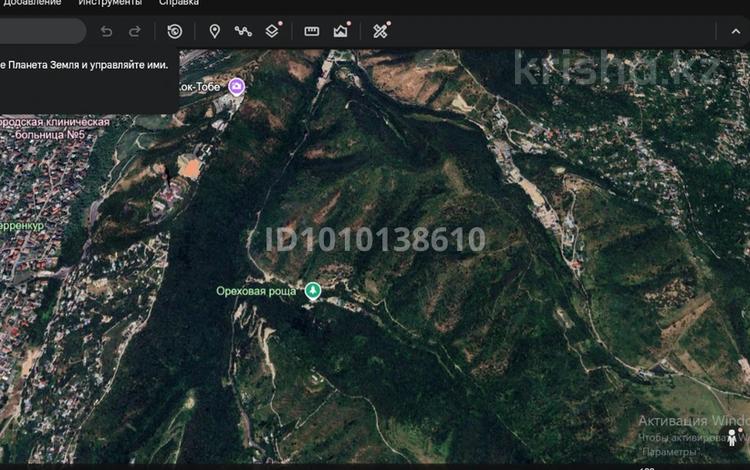Image resolution: width=750 pixels, height=470 pixels.
Task: Open the Справка menu
Action: (178, 3)
